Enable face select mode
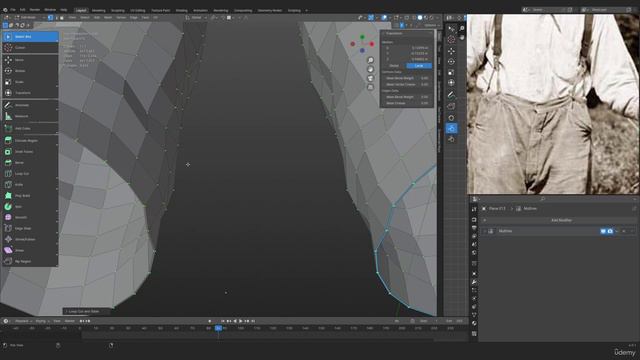The image size is (640, 360). tap(62, 18)
